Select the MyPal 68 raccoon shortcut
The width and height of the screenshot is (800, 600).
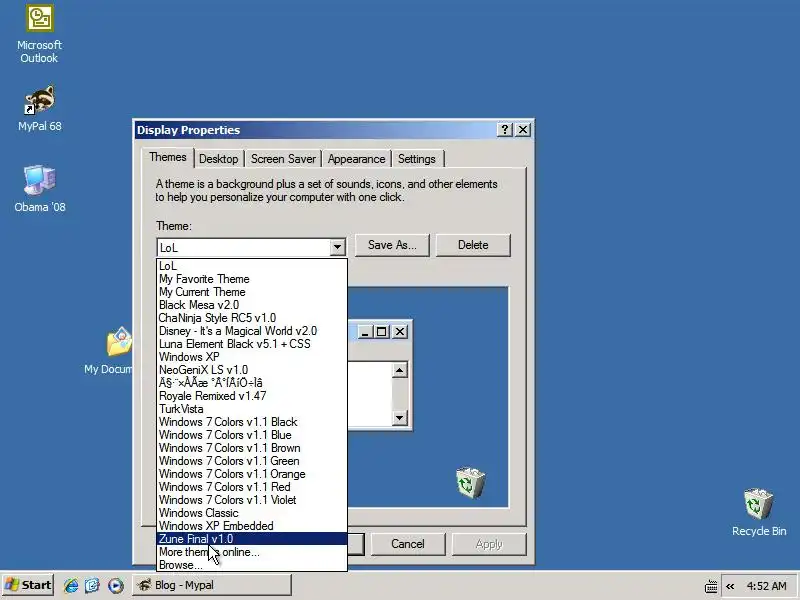point(39,108)
